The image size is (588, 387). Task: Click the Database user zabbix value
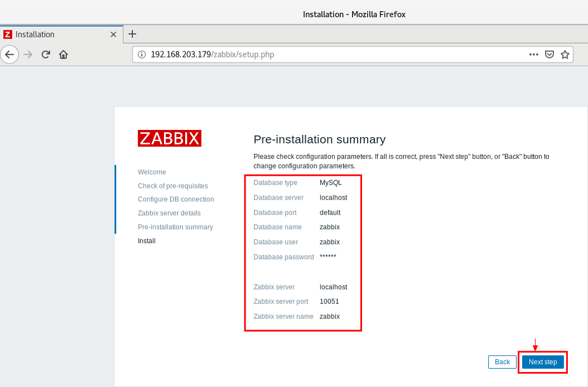(330, 242)
